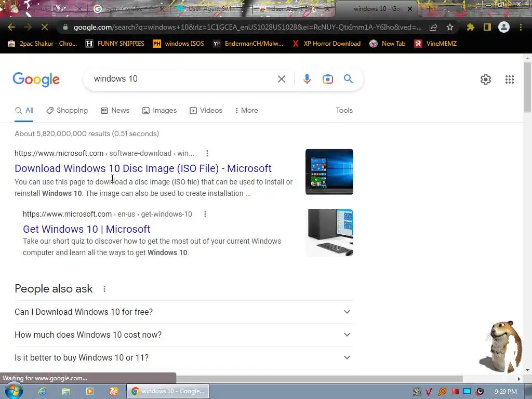Open Chrome's three-dot menu
This screenshot has width=532, height=399.
pos(521,27)
